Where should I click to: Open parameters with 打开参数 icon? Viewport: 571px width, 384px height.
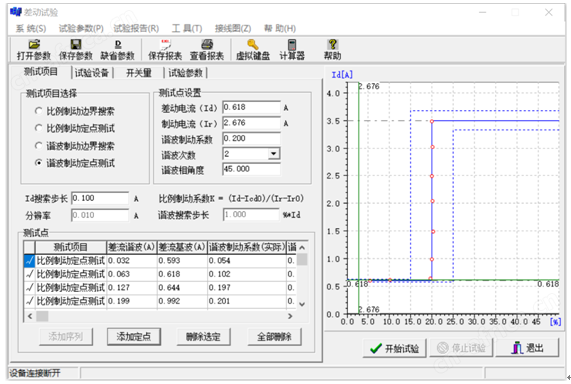[x=34, y=50]
